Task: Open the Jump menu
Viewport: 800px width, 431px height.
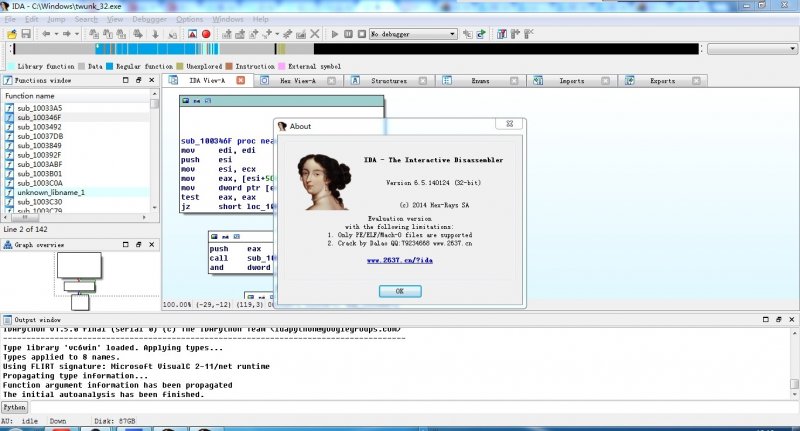Action: coord(56,19)
